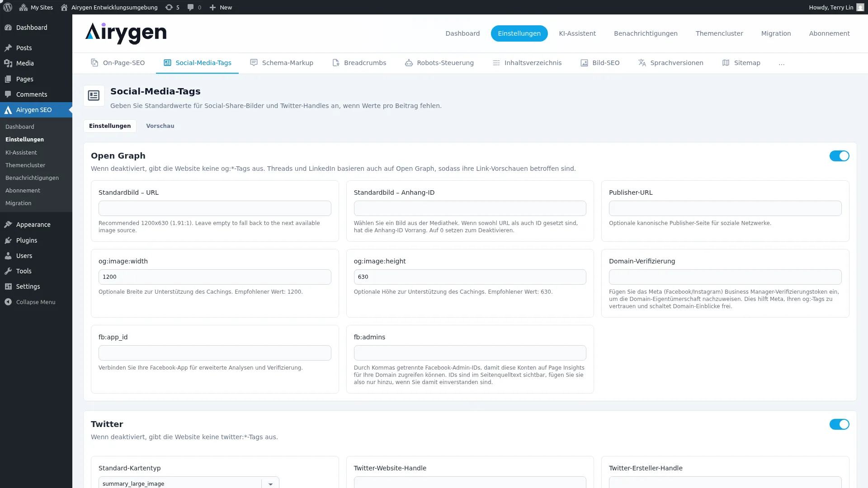Open the Standard-Kartentyp dropdown
868x488 pixels.
pyautogui.click(x=189, y=483)
